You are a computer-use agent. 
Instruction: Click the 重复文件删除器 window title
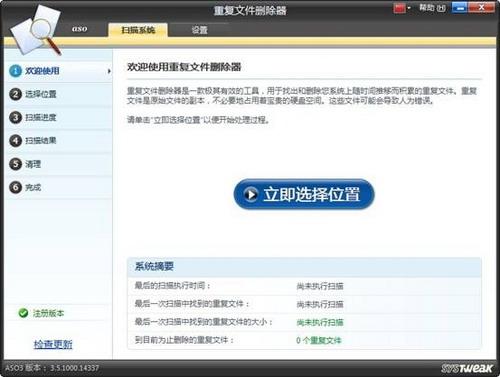[x=250, y=10]
